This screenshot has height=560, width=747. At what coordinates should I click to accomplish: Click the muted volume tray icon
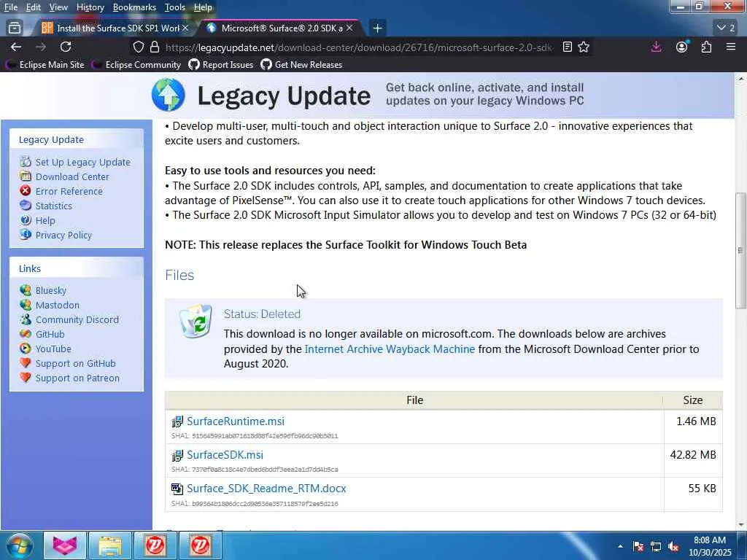click(x=673, y=547)
